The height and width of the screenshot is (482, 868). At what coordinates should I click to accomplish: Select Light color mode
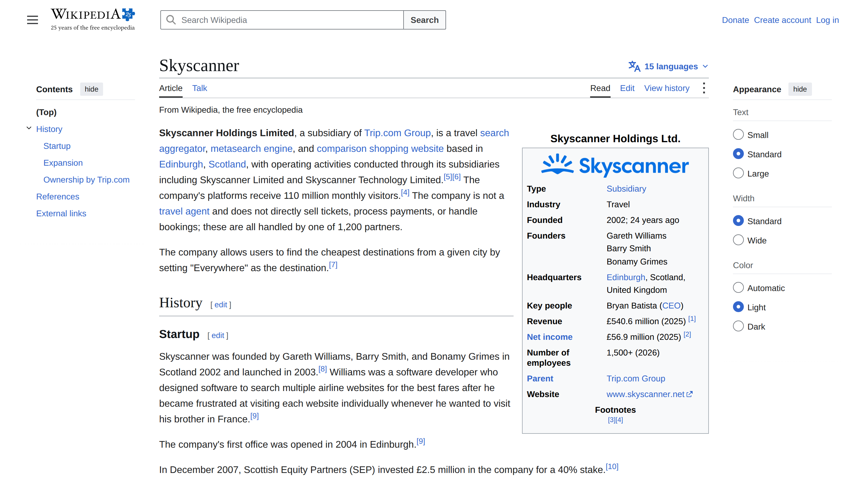pyautogui.click(x=738, y=307)
